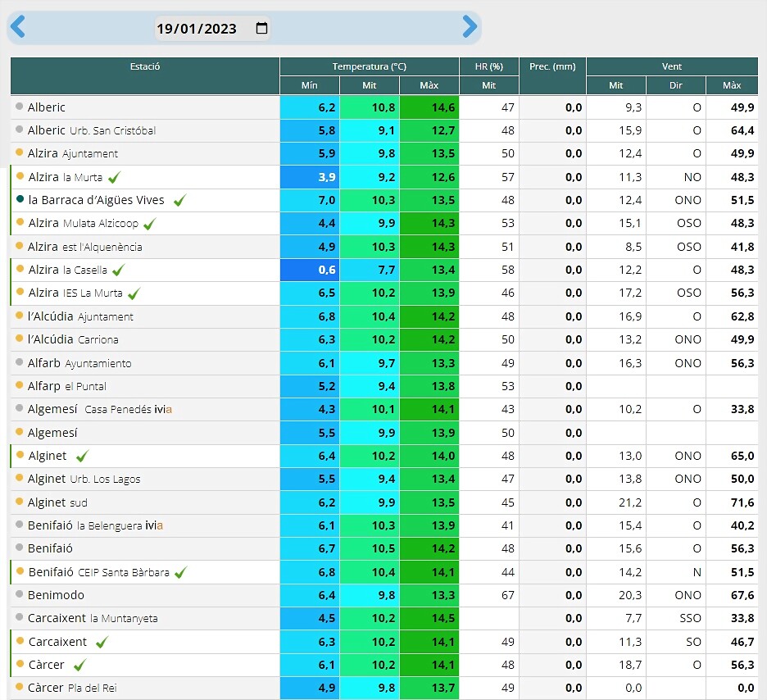Click the Dir subheader under Vent
The image size is (767, 700).
(676, 85)
